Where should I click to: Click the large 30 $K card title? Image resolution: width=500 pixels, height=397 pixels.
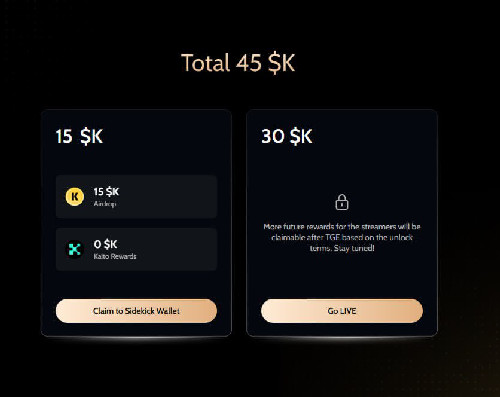[287, 136]
